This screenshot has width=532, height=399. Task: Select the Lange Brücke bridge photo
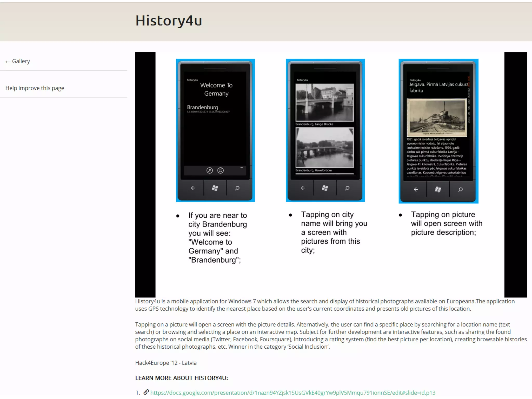tap(324, 102)
